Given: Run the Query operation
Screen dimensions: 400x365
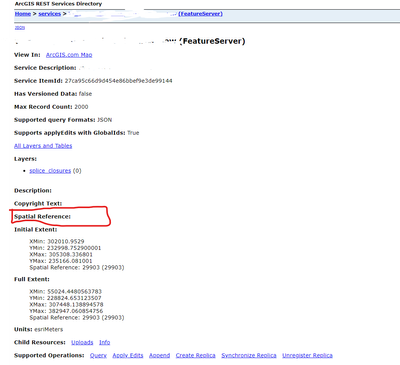Looking at the screenshot, I should pyautogui.click(x=98, y=355).
